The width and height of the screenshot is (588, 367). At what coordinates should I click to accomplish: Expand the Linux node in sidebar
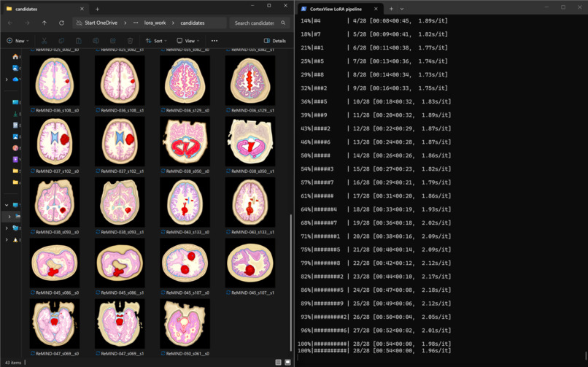click(7, 239)
